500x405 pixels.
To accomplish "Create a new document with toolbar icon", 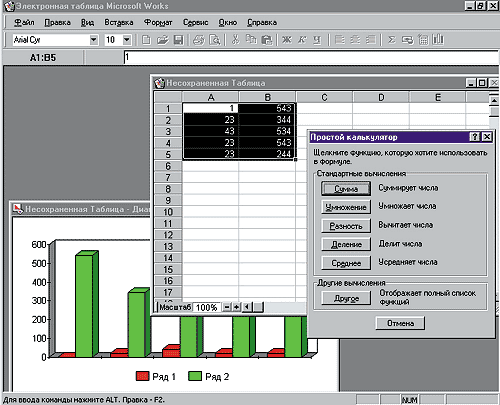I will 146,40.
